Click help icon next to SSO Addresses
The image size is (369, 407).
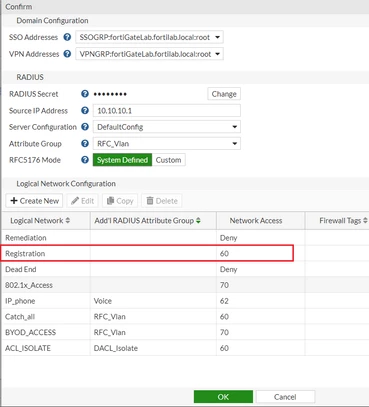pyautogui.click(x=67, y=37)
